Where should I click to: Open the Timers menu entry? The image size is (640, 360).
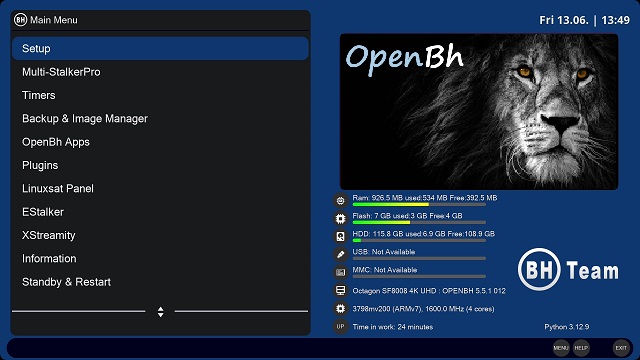click(160, 95)
